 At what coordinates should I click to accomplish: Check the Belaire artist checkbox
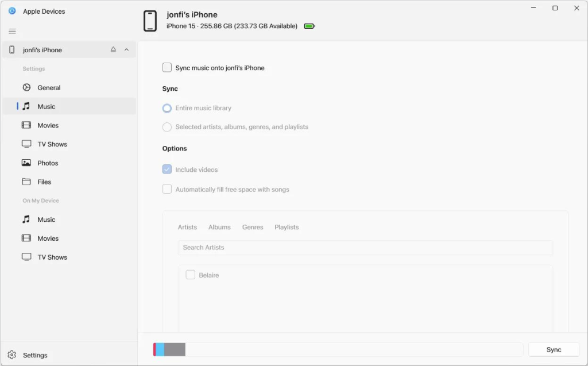tap(191, 275)
